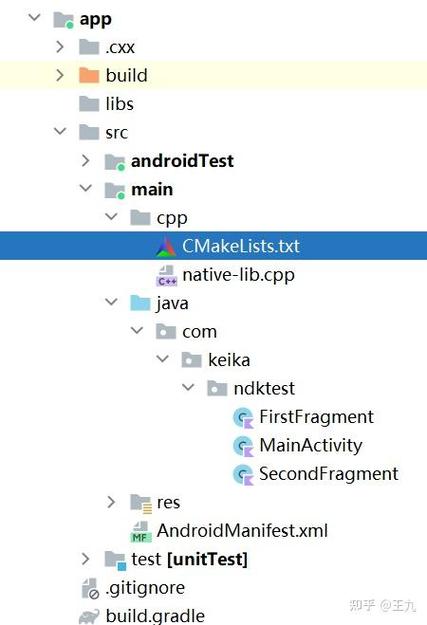Collapse the app module node
This screenshot has width=427, height=625.
tap(35, 18)
